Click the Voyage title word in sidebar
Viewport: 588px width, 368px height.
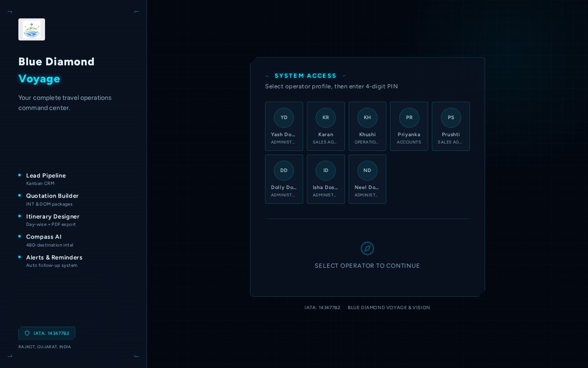pos(39,79)
